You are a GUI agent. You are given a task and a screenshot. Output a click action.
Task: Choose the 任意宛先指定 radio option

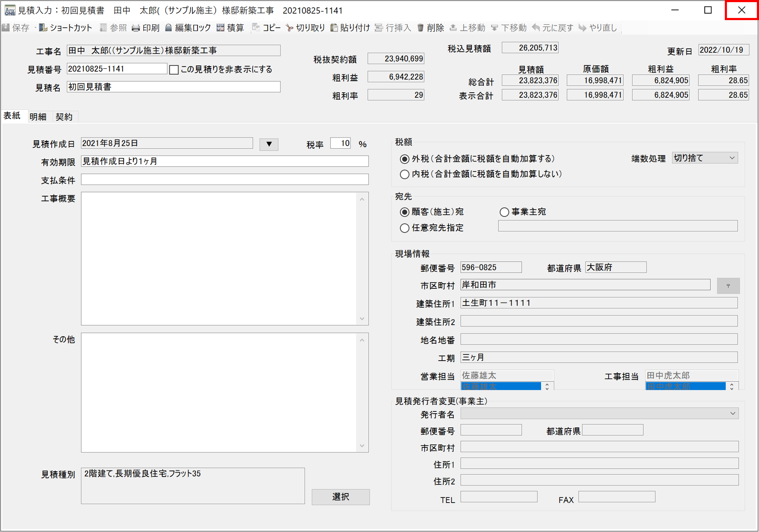[x=404, y=228]
